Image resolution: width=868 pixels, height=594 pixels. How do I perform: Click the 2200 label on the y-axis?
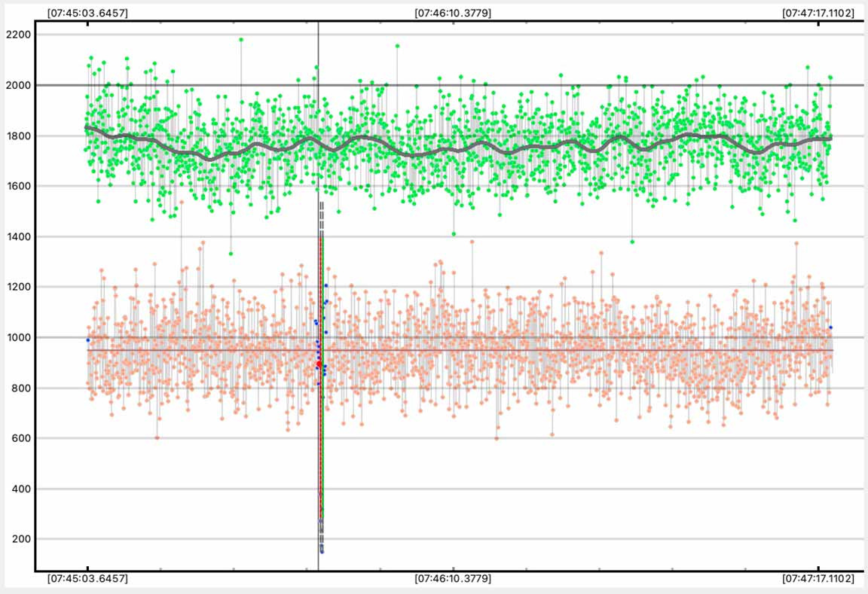tap(17, 35)
